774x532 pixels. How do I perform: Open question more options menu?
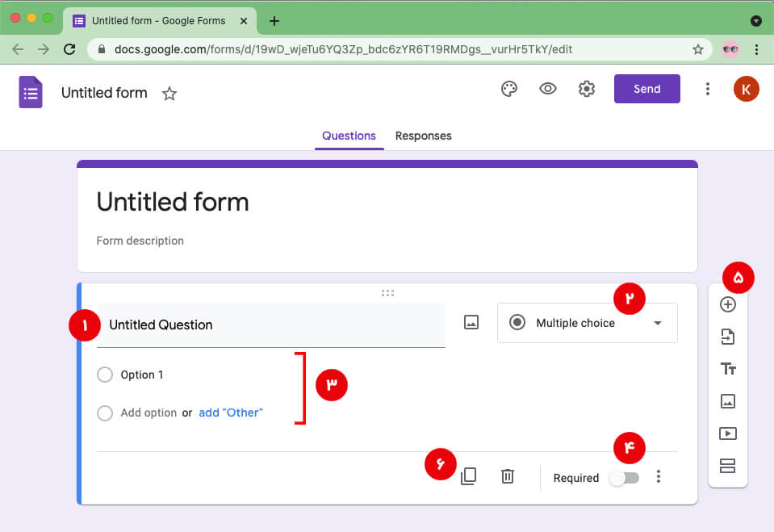(x=658, y=476)
